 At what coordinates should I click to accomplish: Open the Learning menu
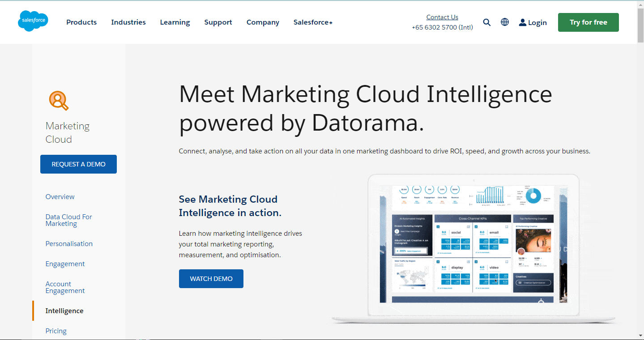click(x=175, y=22)
